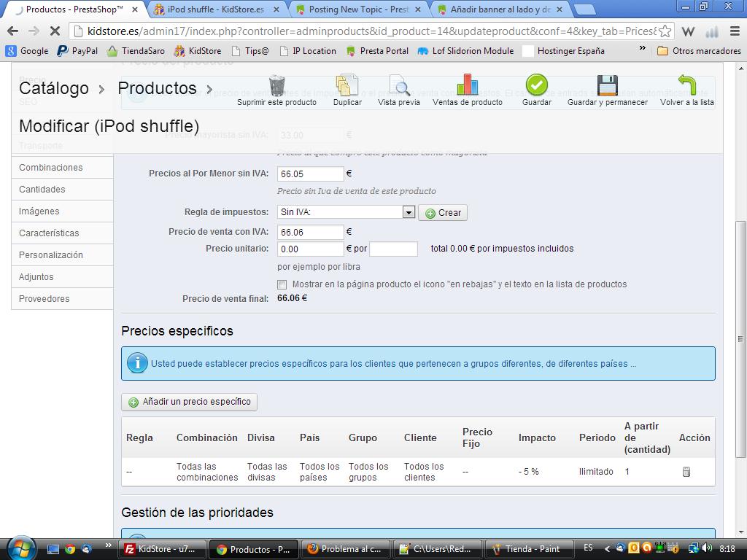Open KidStore bookmark
747x560 pixels.
coord(198,51)
